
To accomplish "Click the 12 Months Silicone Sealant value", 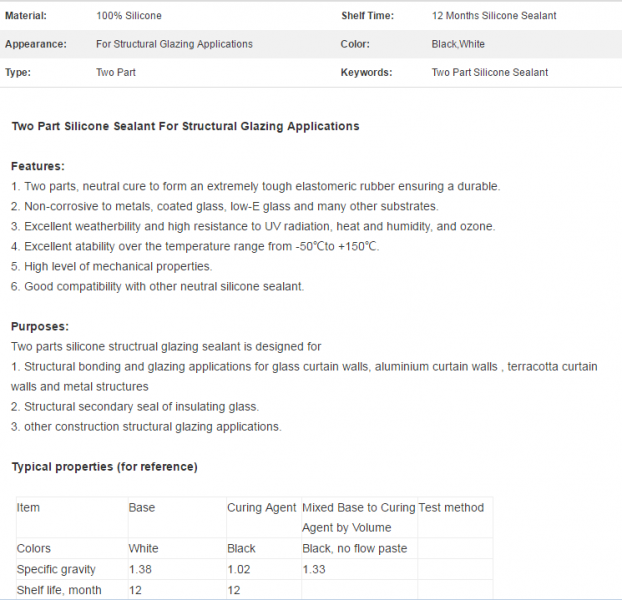I will pyautogui.click(x=494, y=16).
